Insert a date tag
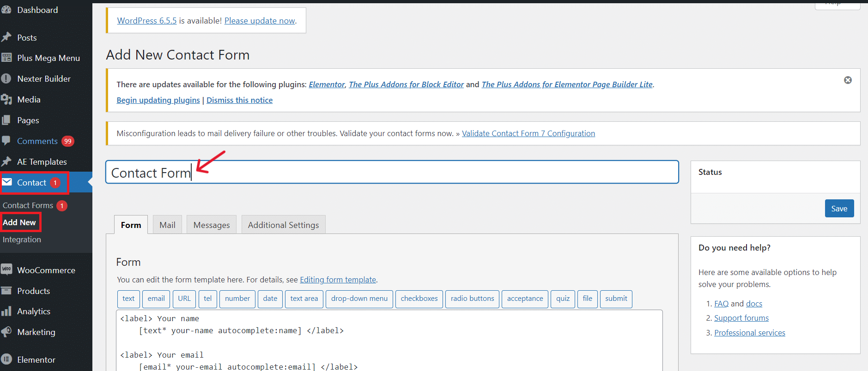 pos(270,299)
